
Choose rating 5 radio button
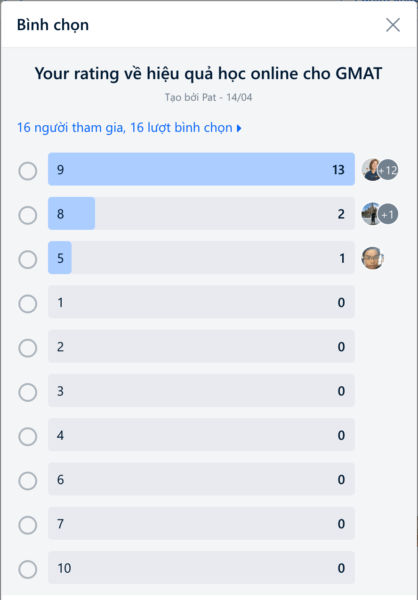coord(28,259)
